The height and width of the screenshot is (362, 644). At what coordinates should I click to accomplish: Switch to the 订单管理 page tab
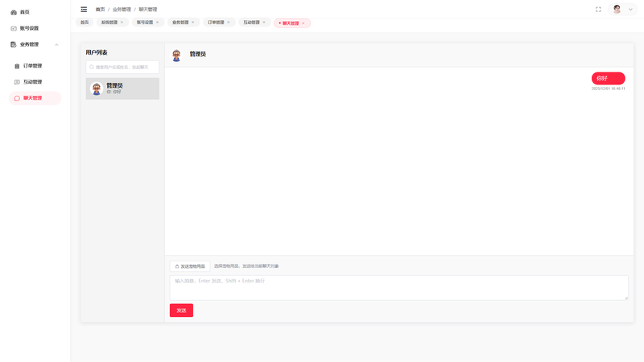216,23
